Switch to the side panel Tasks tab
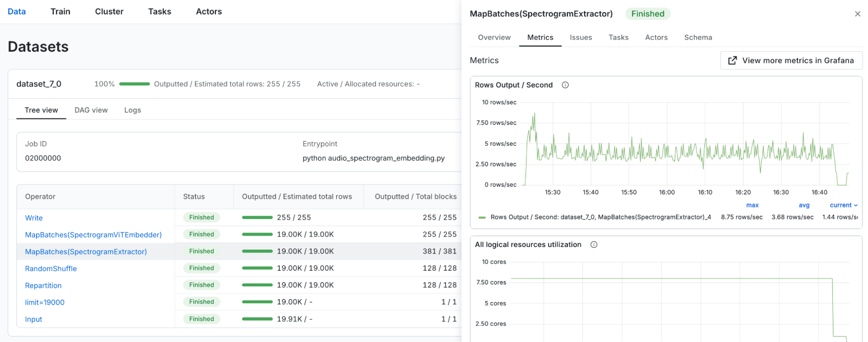 pos(618,37)
